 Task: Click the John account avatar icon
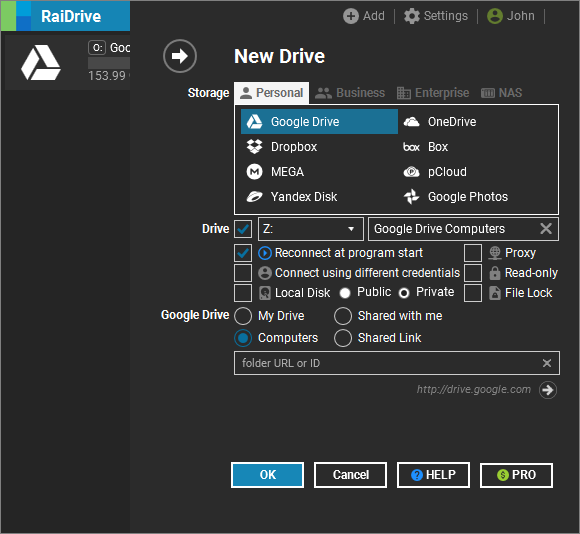[x=495, y=16]
